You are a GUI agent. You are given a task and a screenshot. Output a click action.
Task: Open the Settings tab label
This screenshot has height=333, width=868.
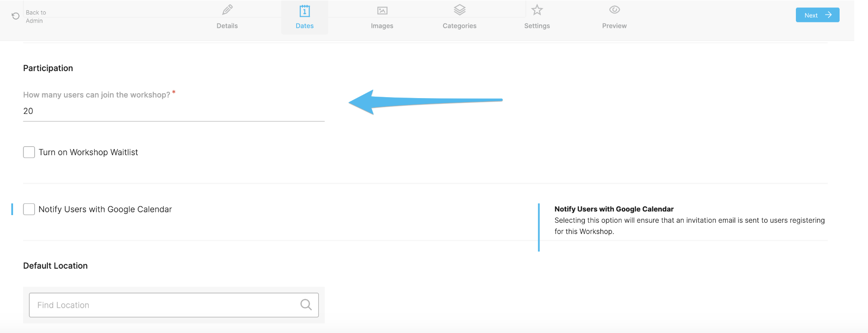[x=537, y=26]
